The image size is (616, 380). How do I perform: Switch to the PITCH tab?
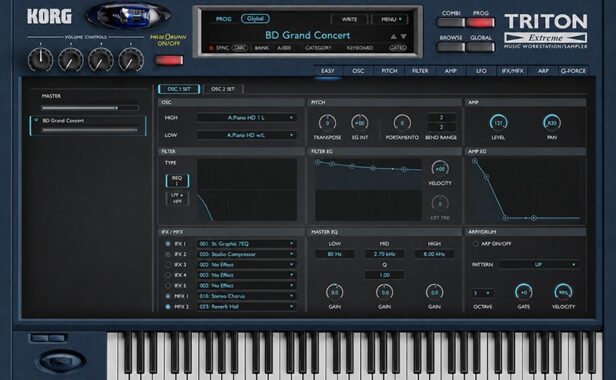pos(389,71)
